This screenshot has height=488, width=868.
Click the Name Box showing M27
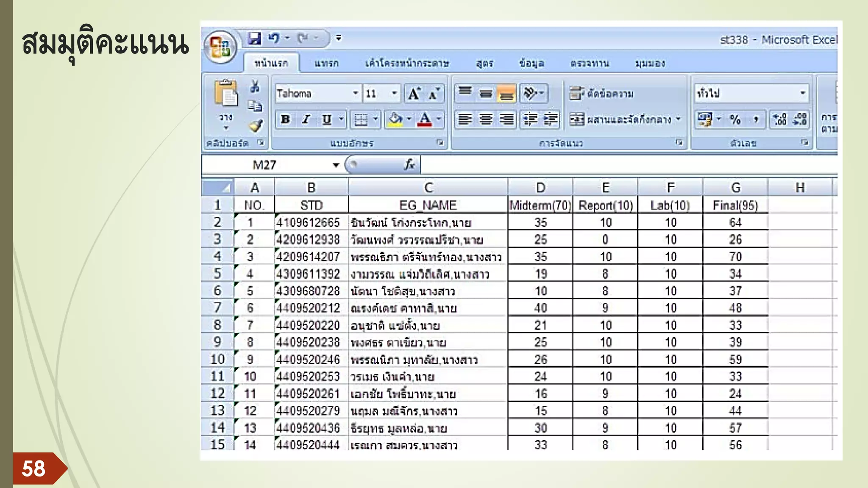click(265, 165)
